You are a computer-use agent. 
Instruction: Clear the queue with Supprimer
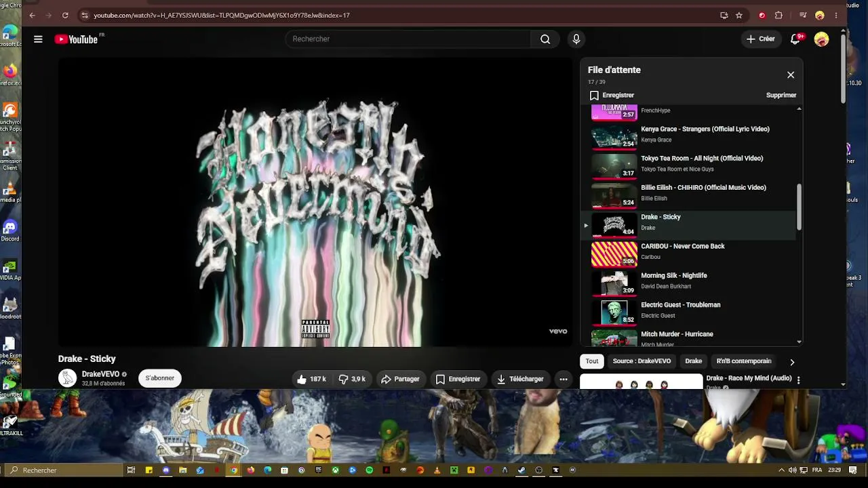coord(781,96)
